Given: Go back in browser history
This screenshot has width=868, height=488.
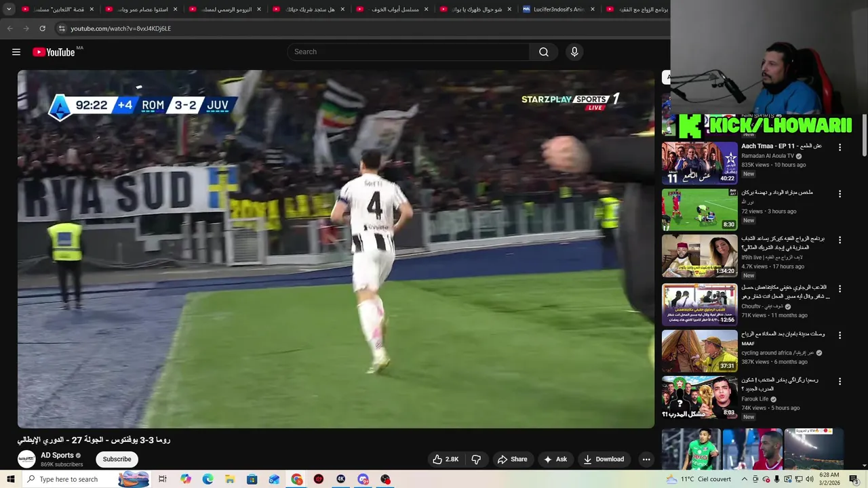Looking at the screenshot, I should [9, 28].
